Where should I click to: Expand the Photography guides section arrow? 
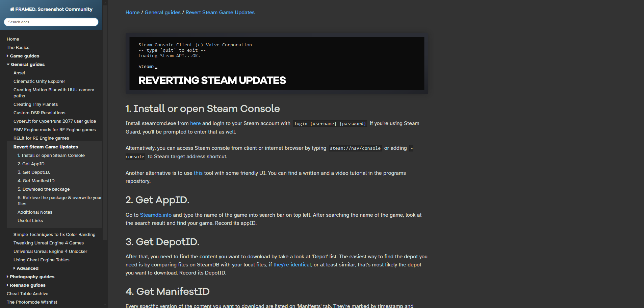tap(8, 277)
